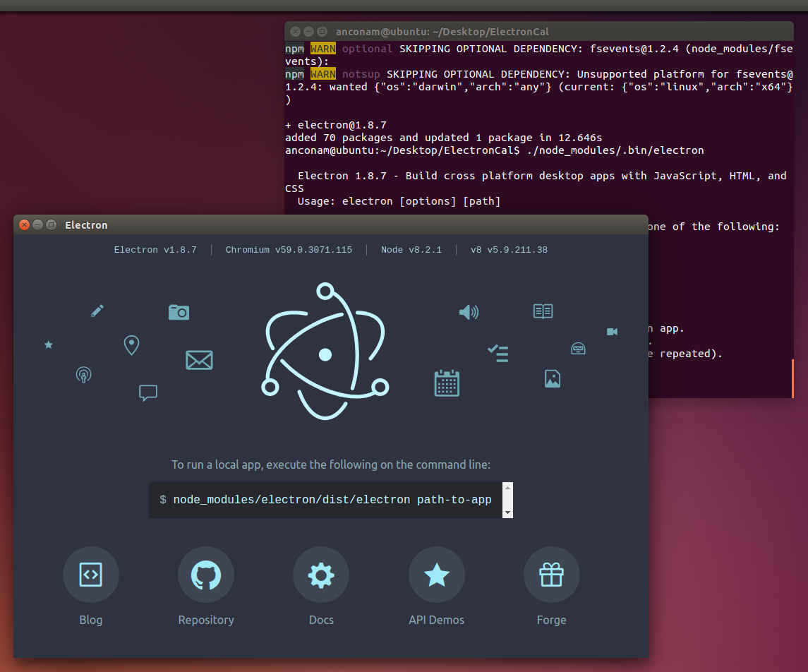Screen dimensions: 808x672
Task: Open the Forge gift box icon
Action: [x=551, y=575]
